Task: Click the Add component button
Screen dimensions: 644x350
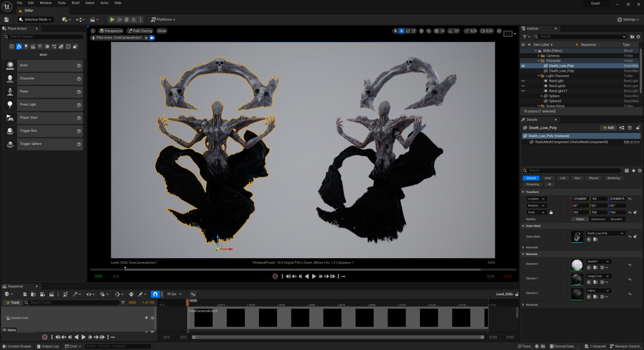Action: 608,128
